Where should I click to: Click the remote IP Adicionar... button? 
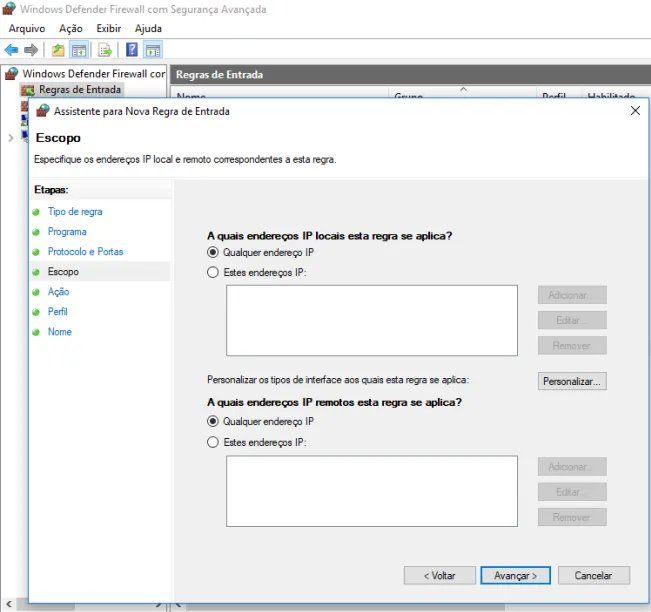pyautogui.click(x=572, y=467)
